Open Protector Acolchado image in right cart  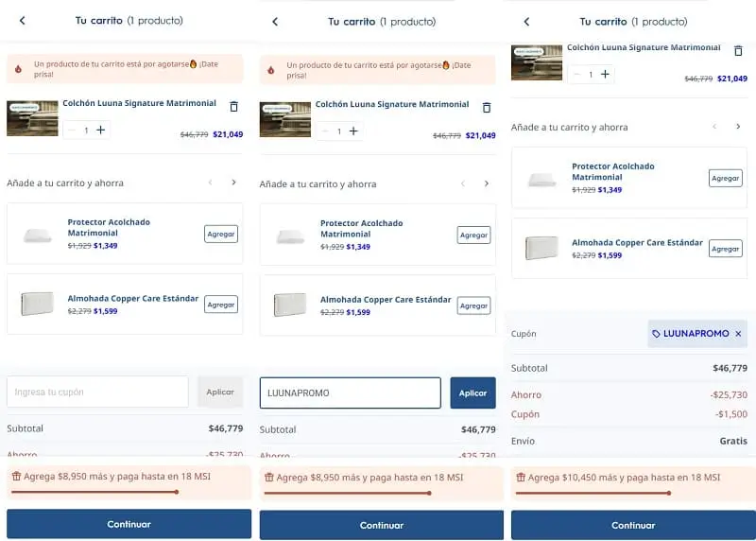click(541, 180)
